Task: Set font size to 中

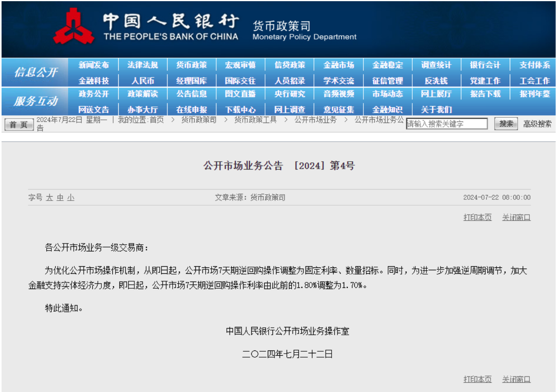Action: point(60,198)
